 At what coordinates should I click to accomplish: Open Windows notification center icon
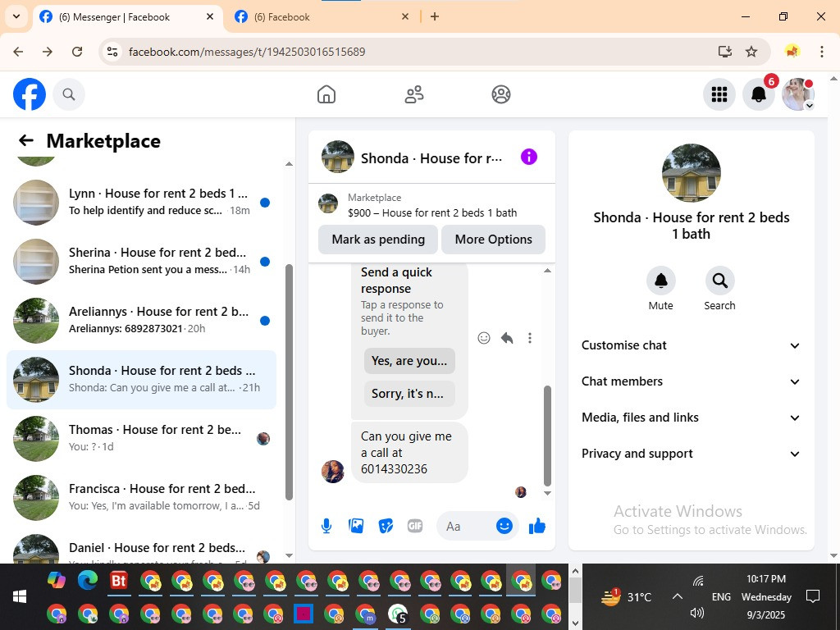[x=813, y=596]
